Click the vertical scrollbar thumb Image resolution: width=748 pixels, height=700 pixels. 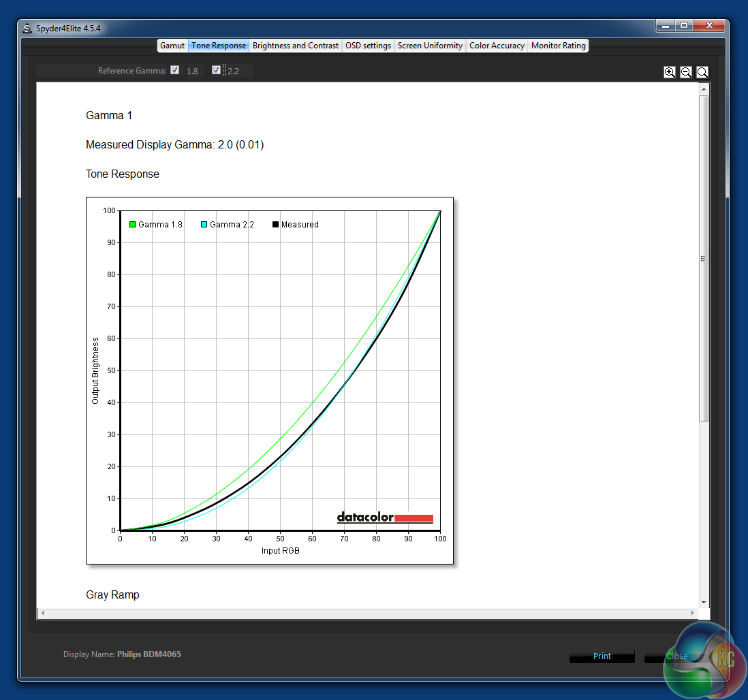point(704,259)
